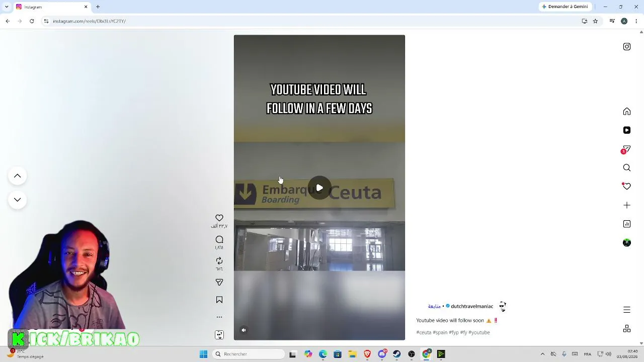Viewport: 644px width, 362px height.
Task: Like the reel with the heart icon
Action: (219, 218)
